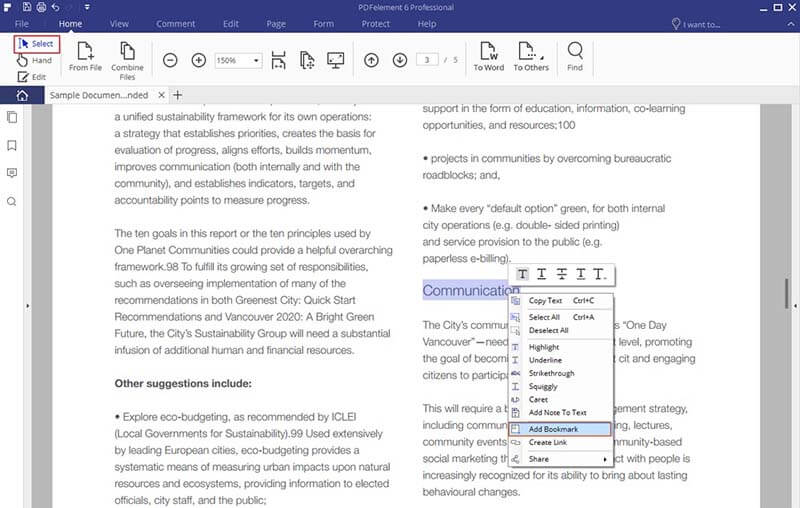Choose Strikethrough in context menu
The image size is (800, 508).
click(x=561, y=373)
